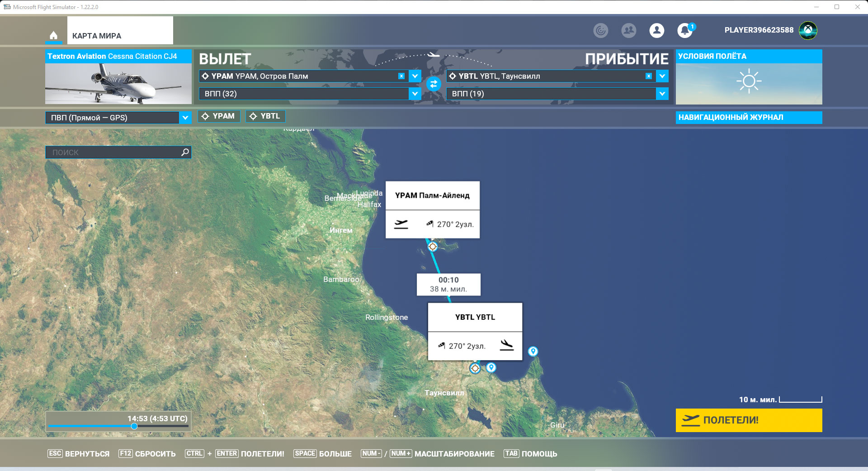
Task: Open flight plan type ПВП dropdown
Action: click(118, 118)
